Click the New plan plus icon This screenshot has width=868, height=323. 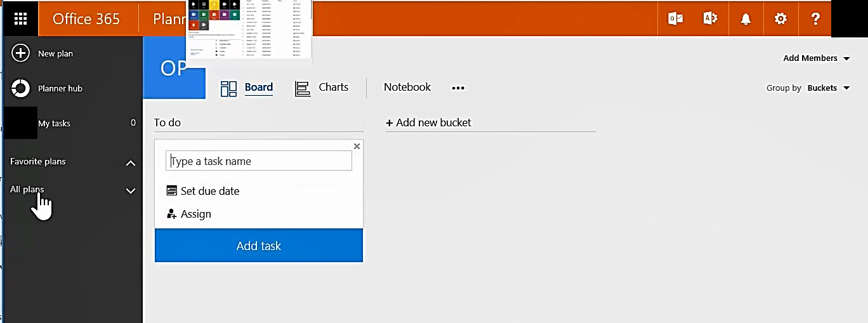pos(20,53)
